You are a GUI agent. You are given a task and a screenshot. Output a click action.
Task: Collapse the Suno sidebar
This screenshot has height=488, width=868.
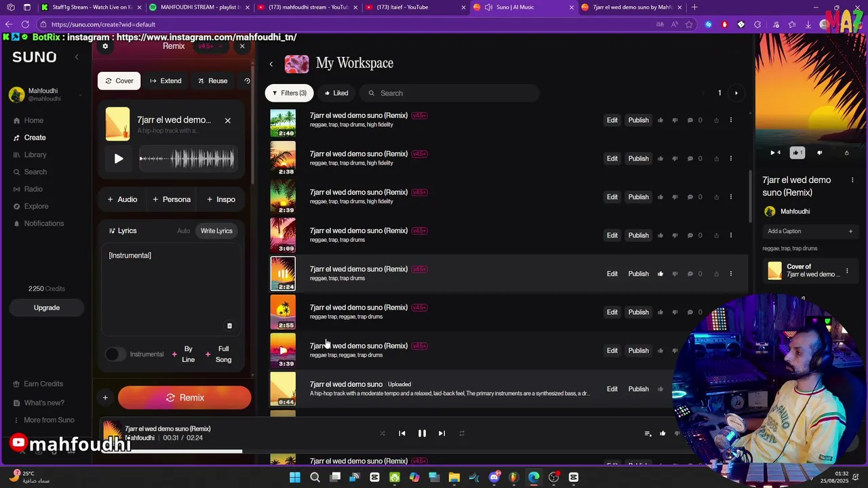click(77, 57)
